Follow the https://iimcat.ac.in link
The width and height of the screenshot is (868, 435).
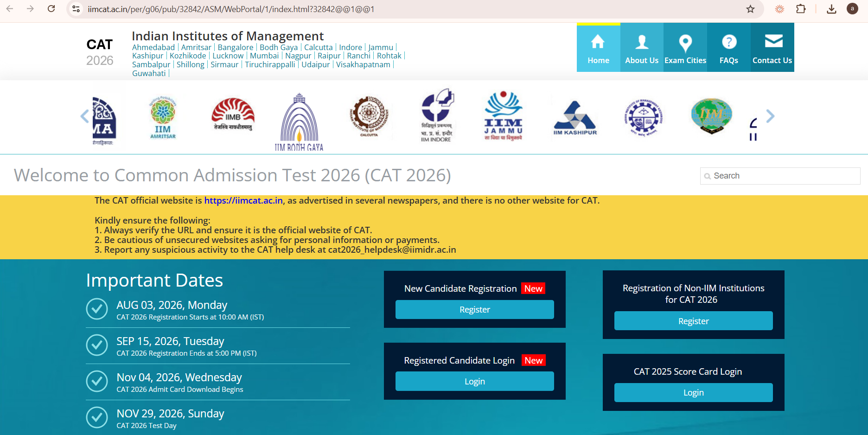243,200
